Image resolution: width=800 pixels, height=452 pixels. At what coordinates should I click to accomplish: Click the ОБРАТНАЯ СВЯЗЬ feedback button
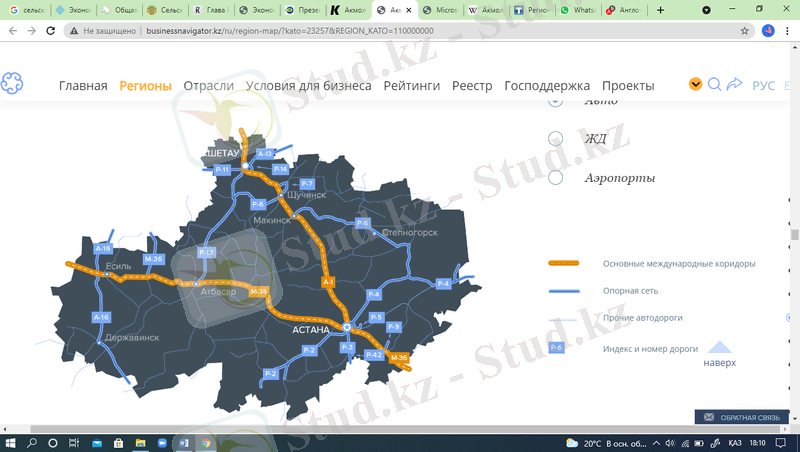pos(742,417)
